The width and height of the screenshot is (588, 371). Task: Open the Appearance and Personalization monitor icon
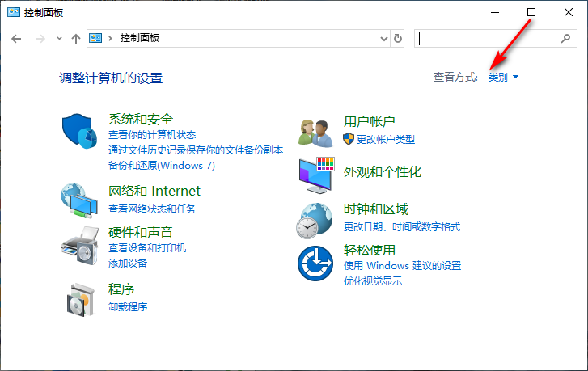click(315, 173)
